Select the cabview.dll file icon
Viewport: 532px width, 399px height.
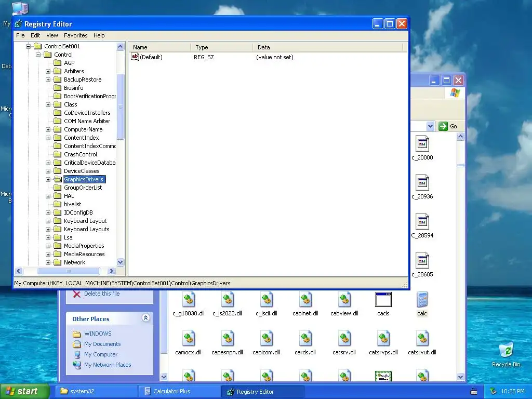[x=344, y=300]
